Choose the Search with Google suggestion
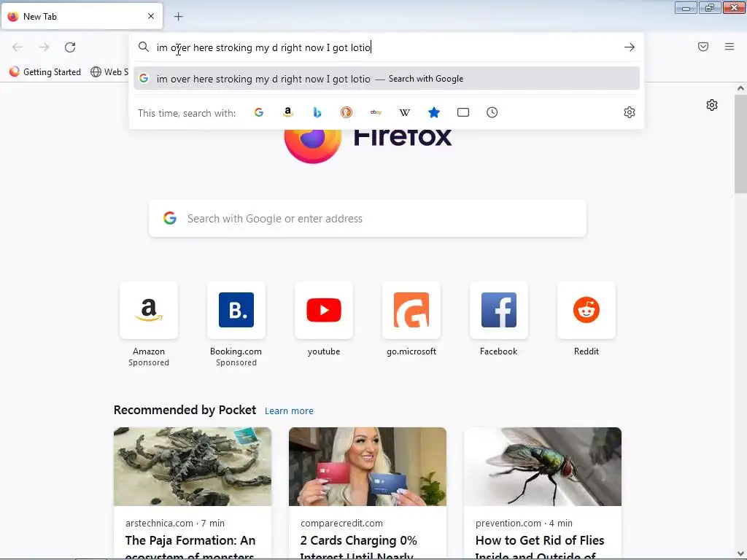Viewport: 747px width, 560px height. pos(387,79)
